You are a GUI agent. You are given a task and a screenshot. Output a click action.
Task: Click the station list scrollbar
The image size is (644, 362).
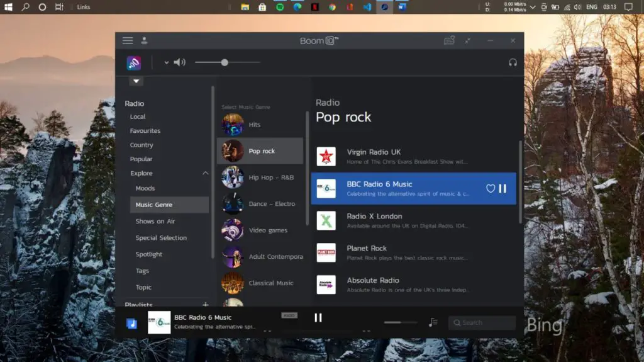(x=520, y=182)
